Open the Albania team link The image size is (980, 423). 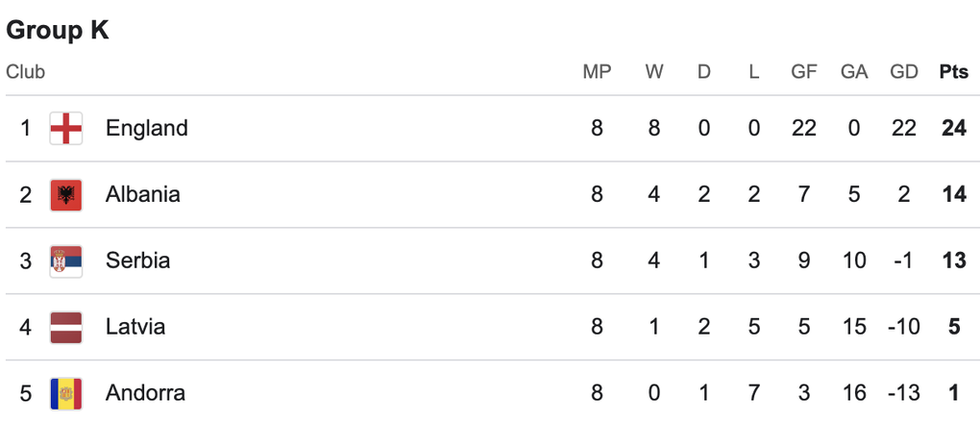pos(143,194)
